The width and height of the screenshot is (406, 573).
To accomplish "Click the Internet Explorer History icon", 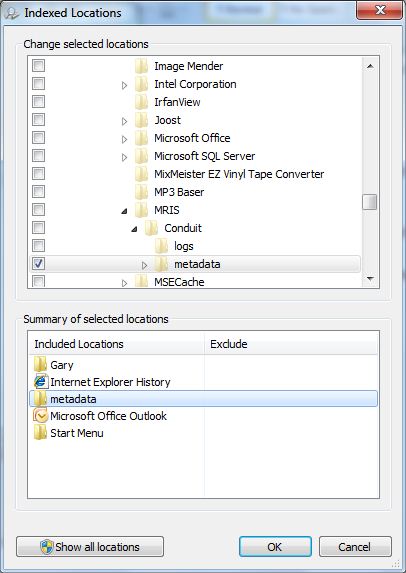I will [x=41, y=382].
